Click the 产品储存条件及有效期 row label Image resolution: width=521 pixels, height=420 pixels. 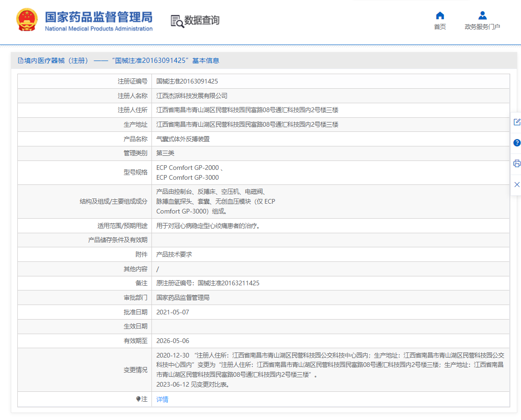(118, 240)
